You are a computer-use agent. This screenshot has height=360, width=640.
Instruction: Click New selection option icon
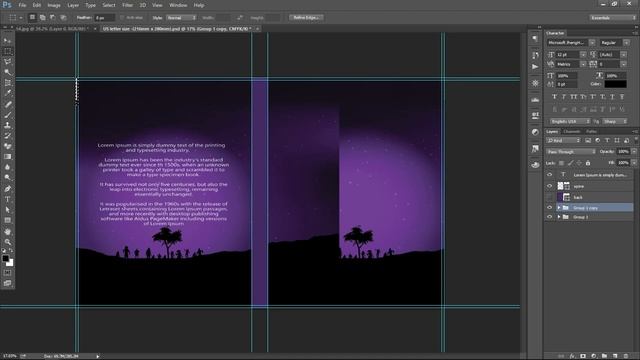32,18
